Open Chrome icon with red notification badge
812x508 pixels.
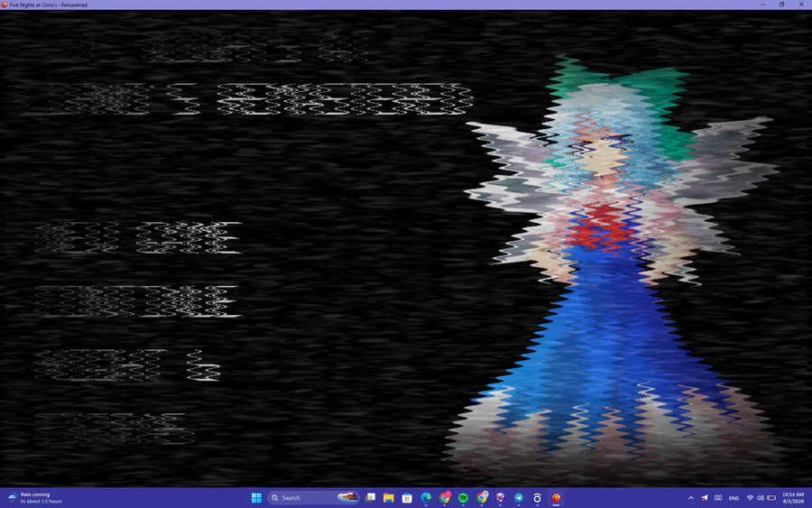tap(444, 498)
